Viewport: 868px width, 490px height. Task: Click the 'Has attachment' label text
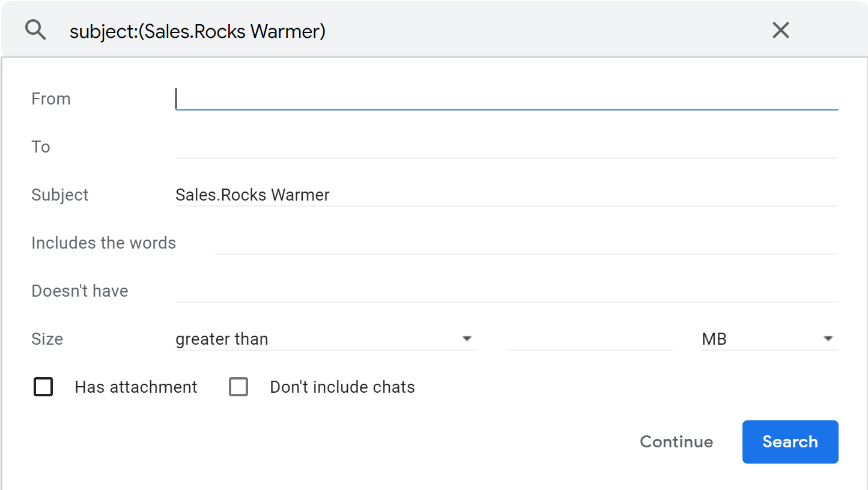[136, 387]
